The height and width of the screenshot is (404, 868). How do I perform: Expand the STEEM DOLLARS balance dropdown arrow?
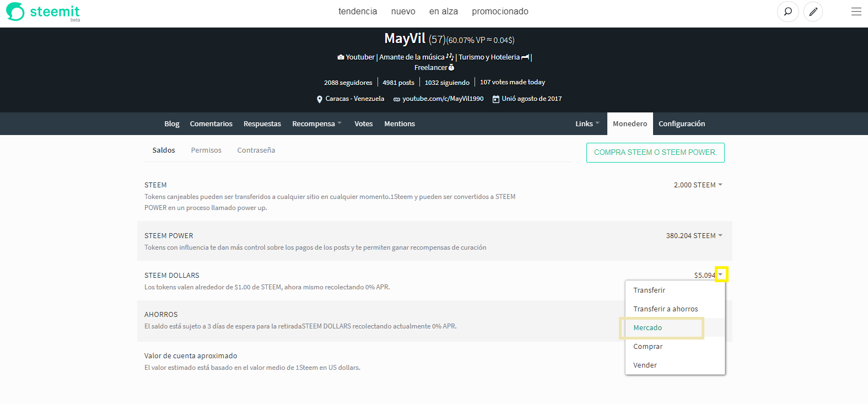coord(721,274)
